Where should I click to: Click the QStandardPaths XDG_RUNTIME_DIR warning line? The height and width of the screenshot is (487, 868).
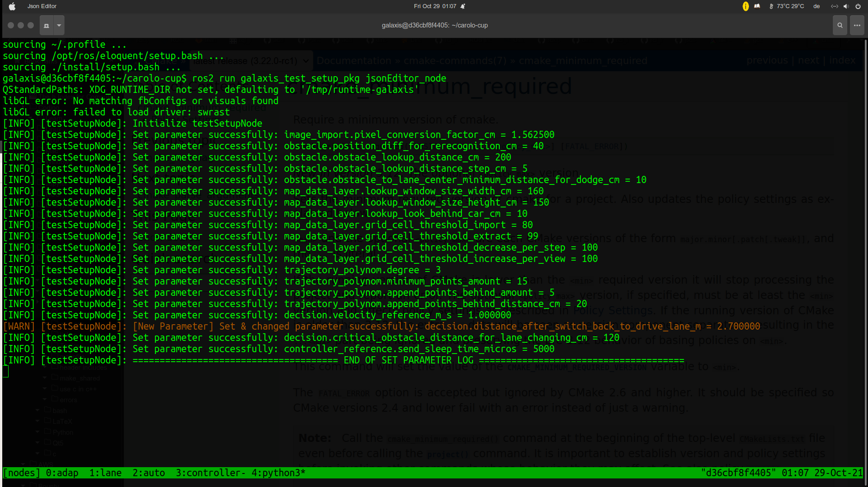click(x=211, y=90)
